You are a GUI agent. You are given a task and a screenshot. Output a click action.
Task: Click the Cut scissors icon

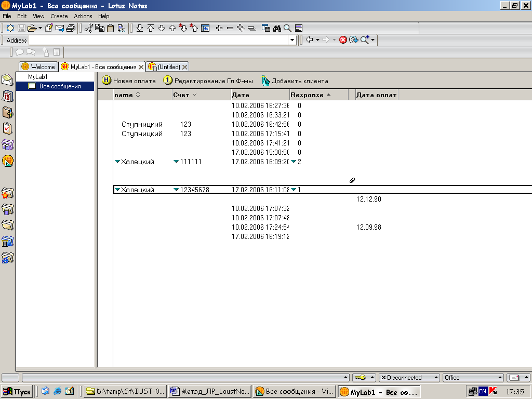pos(88,28)
